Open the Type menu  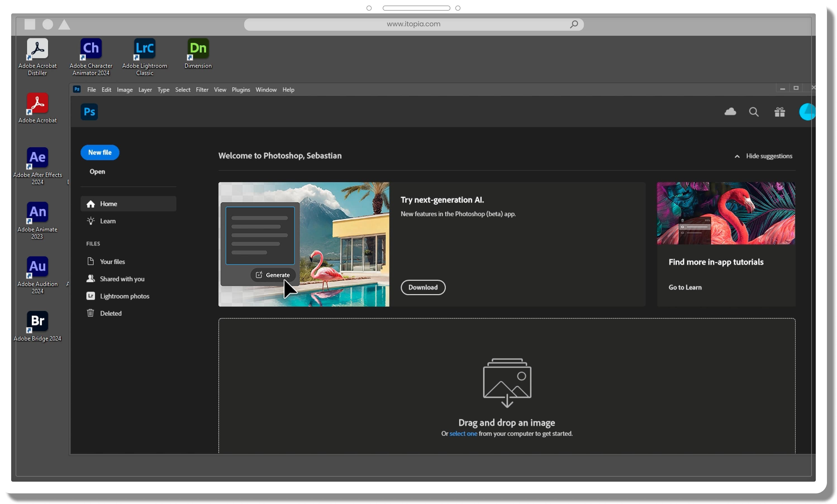pyautogui.click(x=163, y=90)
